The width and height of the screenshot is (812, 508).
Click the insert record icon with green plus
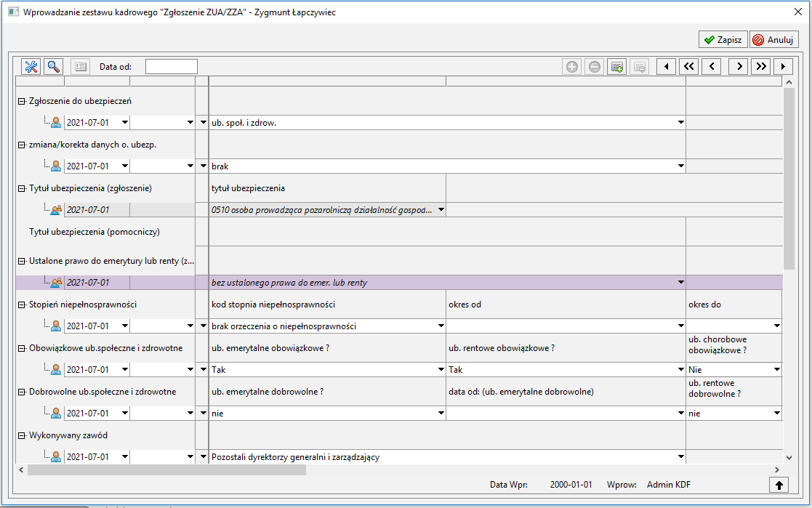(616, 67)
